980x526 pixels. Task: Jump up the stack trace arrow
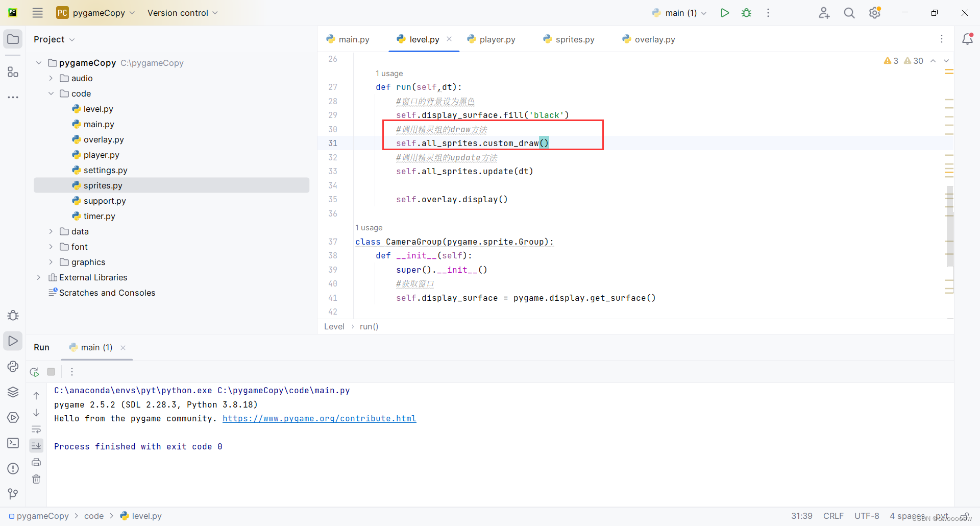point(36,395)
